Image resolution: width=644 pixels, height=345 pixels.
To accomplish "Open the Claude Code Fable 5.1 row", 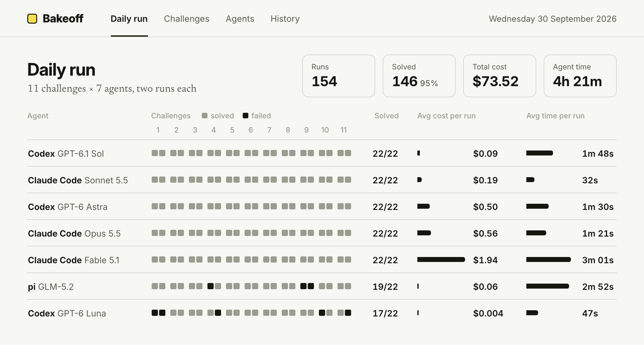I will [322, 260].
